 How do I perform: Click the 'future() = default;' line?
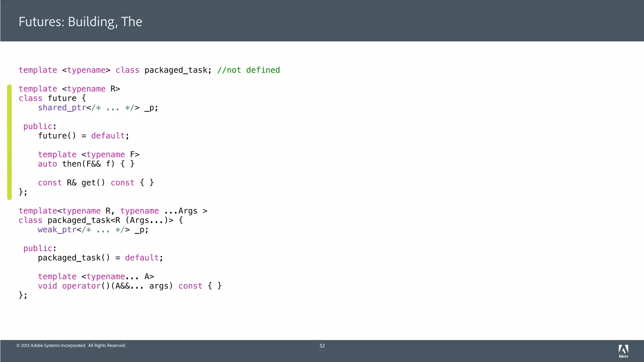(x=83, y=136)
